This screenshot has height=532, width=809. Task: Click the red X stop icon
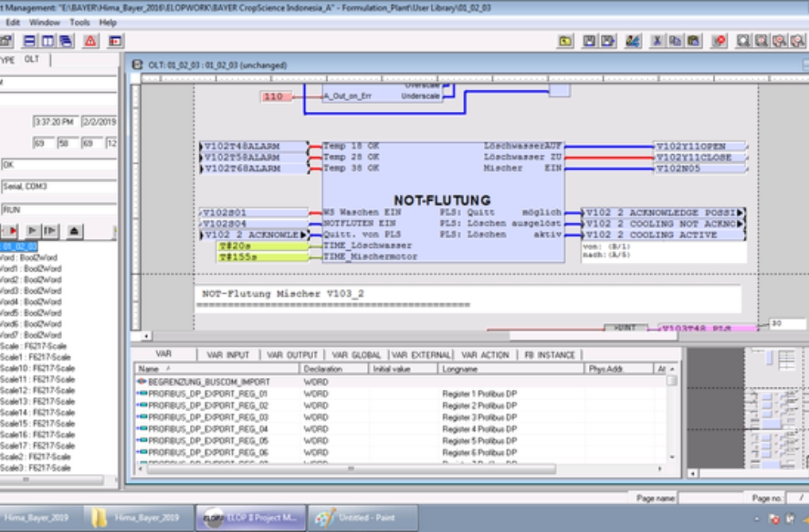(x=720, y=40)
